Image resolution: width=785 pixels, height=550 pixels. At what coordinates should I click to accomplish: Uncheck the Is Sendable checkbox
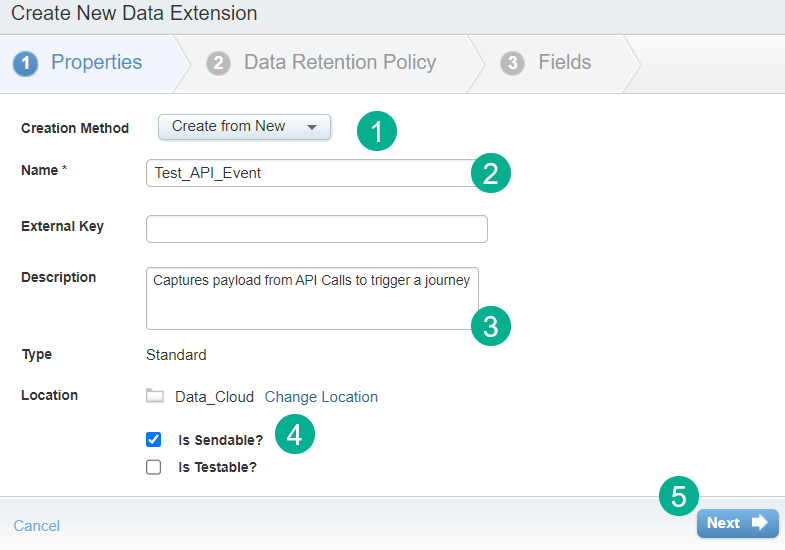click(x=154, y=439)
